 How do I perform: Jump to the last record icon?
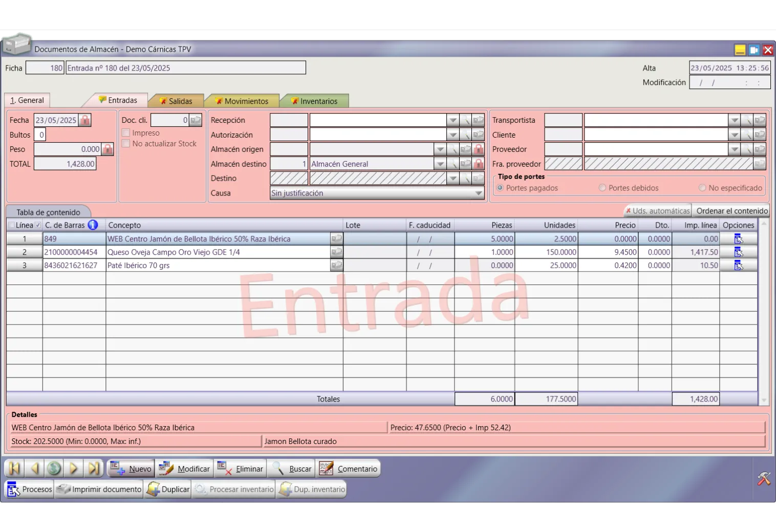click(94, 469)
